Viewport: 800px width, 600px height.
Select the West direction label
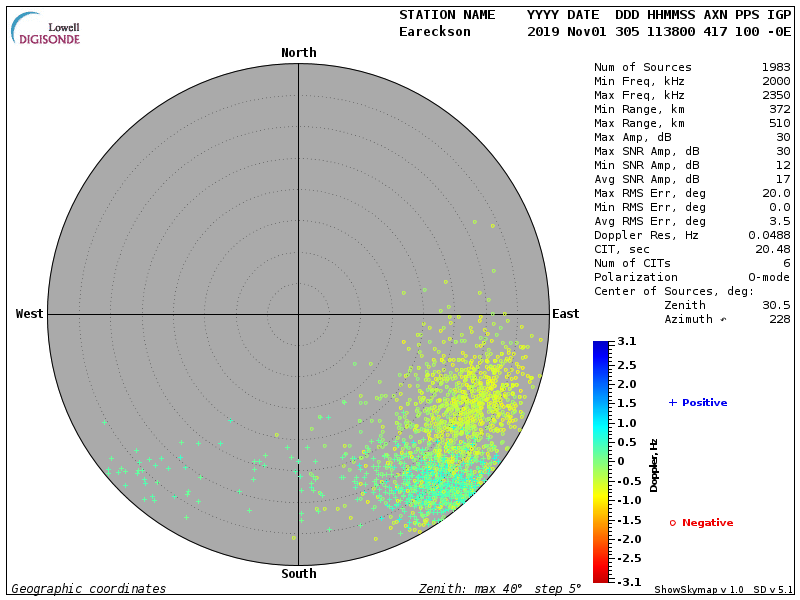pyautogui.click(x=30, y=314)
